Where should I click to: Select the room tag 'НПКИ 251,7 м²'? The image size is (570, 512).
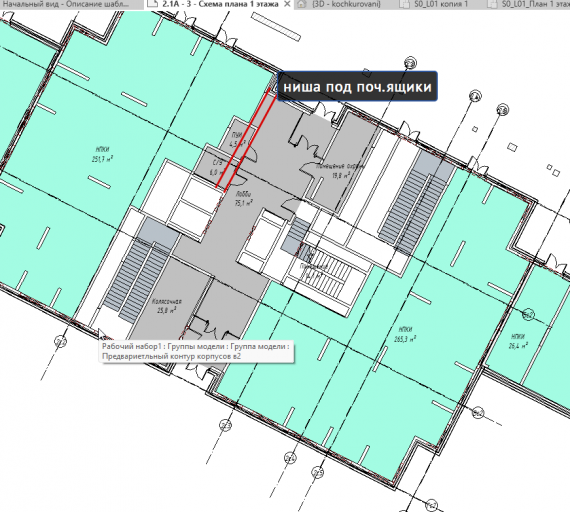click(x=103, y=154)
